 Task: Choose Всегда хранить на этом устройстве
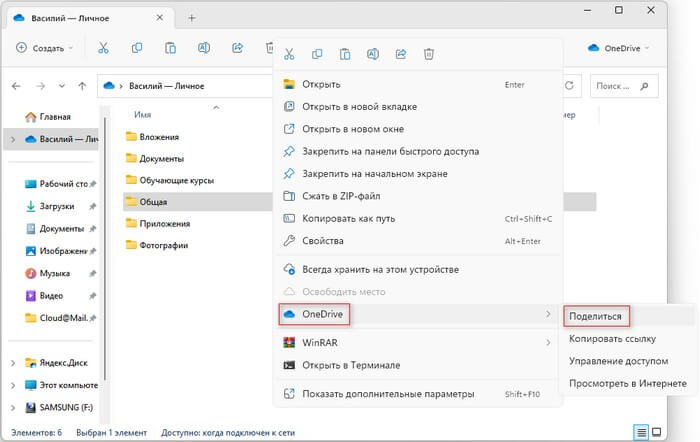[417, 270]
